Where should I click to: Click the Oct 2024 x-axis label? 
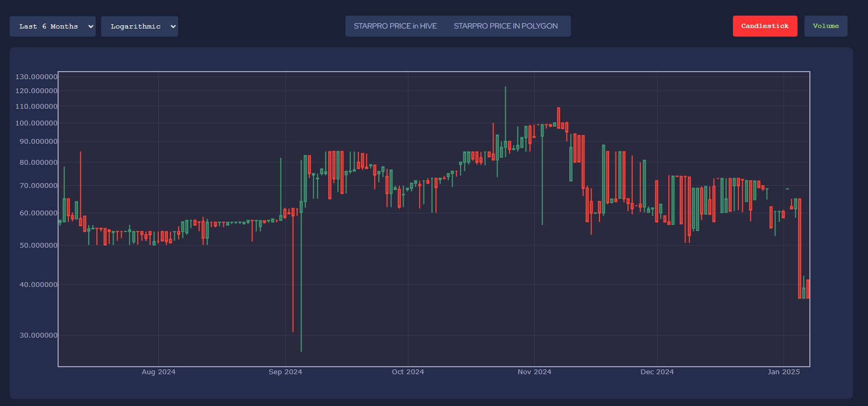tap(408, 372)
